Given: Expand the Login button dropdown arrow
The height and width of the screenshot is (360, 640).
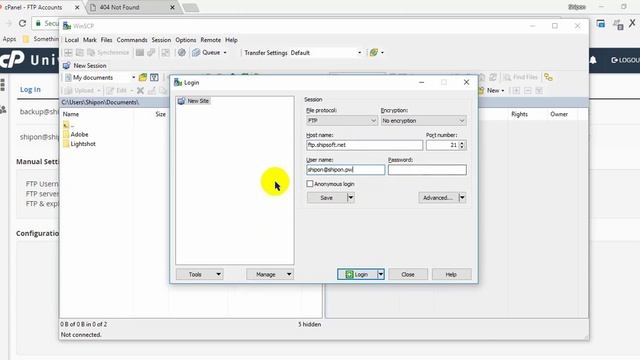Looking at the screenshot, I should pyautogui.click(x=380, y=274).
